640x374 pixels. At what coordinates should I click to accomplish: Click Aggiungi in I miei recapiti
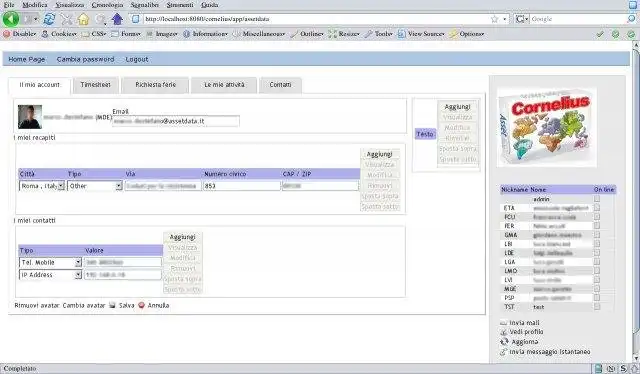[x=380, y=154]
